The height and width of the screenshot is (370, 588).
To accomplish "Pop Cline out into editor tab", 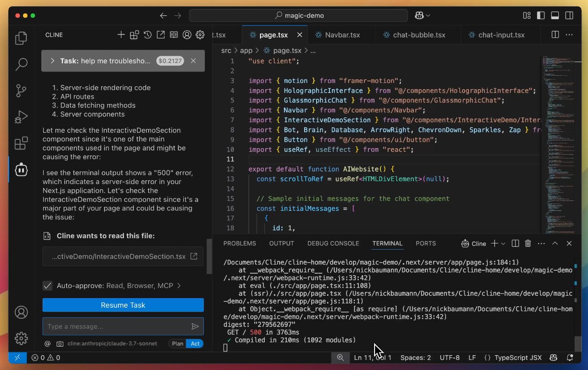I will (161, 35).
